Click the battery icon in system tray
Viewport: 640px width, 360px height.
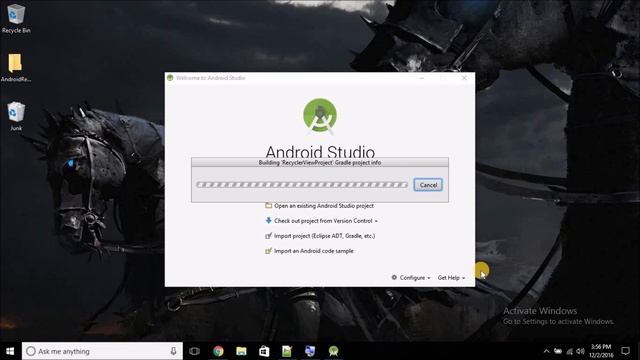558,351
